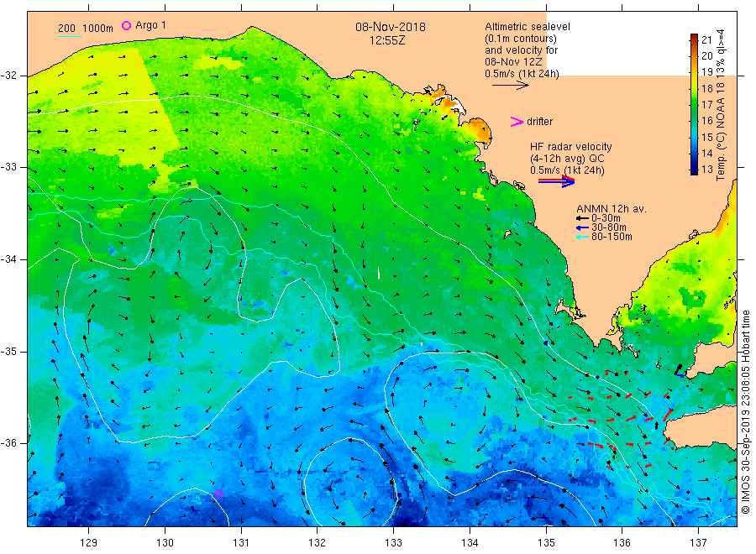
Task: Click the longitude axis label 129
Action: (89, 542)
